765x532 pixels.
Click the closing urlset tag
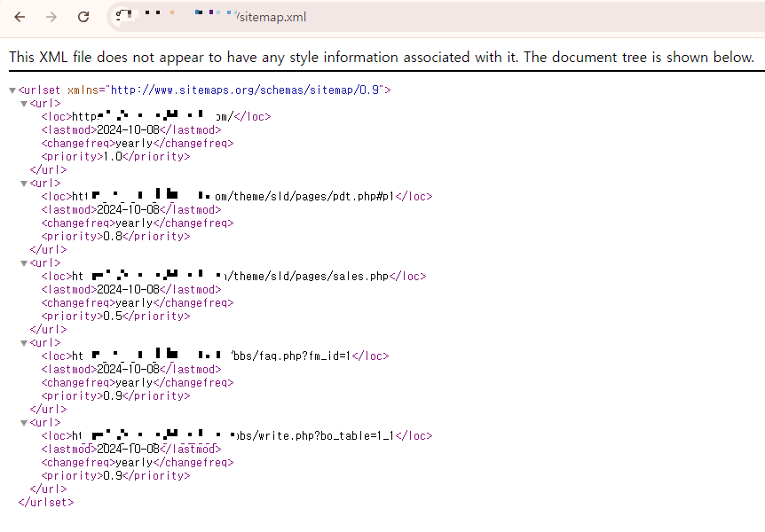pos(46,502)
